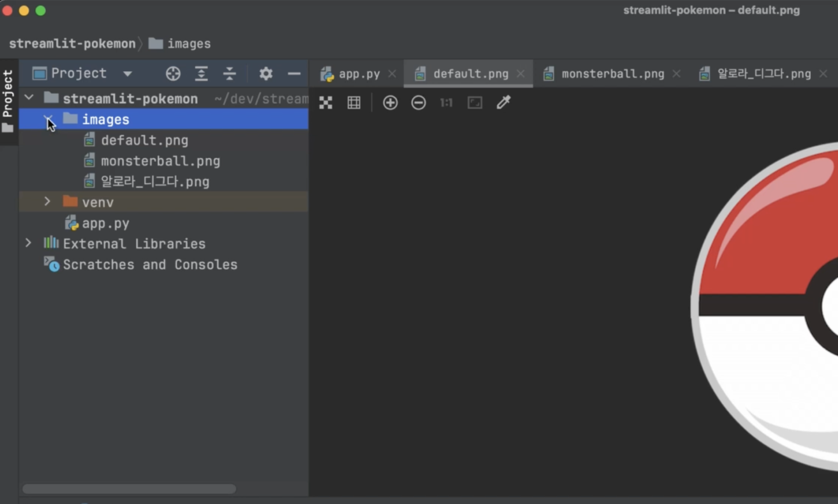Screen dimensions: 838x504
Task: Open Project panel settings gear
Action: (266, 73)
